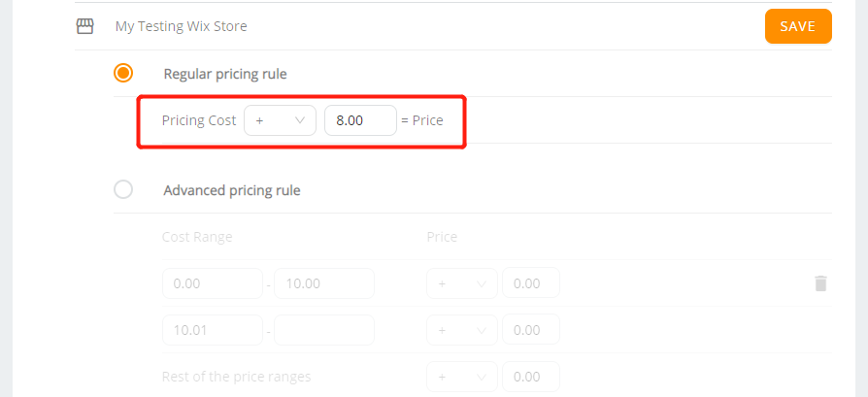Click the Advanced pricing rule label
Image resolution: width=868 pixels, height=397 pixels.
(232, 190)
